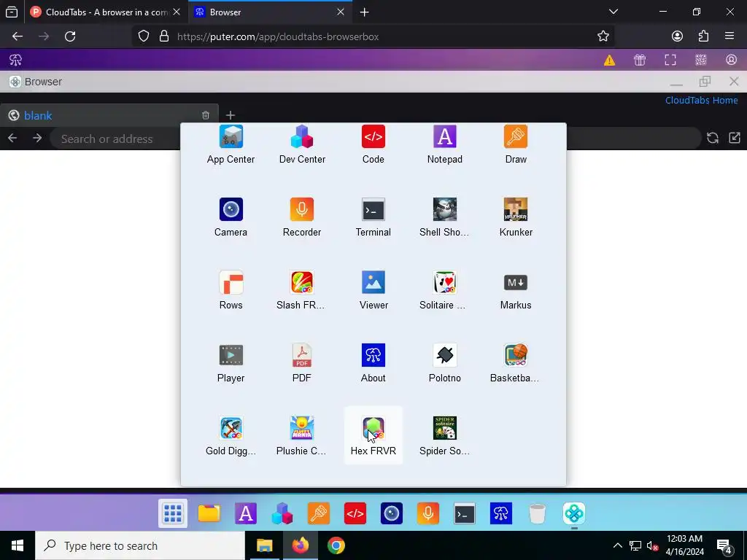Add a new CloudTabs tab
Image resolution: width=747 pixels, height=560 pixels.
231,115
